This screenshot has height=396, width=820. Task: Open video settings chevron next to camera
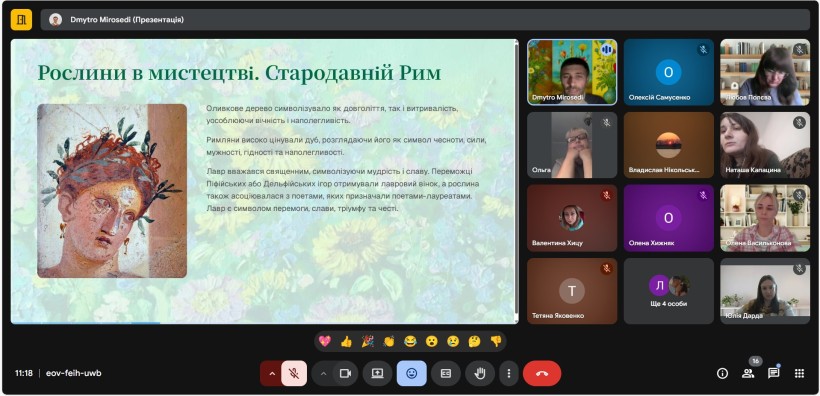[323, 374]
